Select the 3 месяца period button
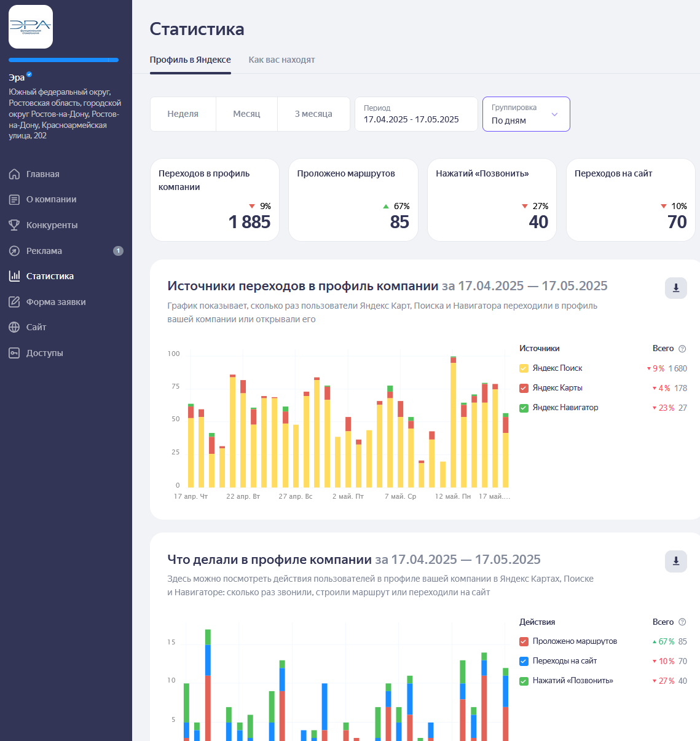700x741 pixels. pos(313,114)
